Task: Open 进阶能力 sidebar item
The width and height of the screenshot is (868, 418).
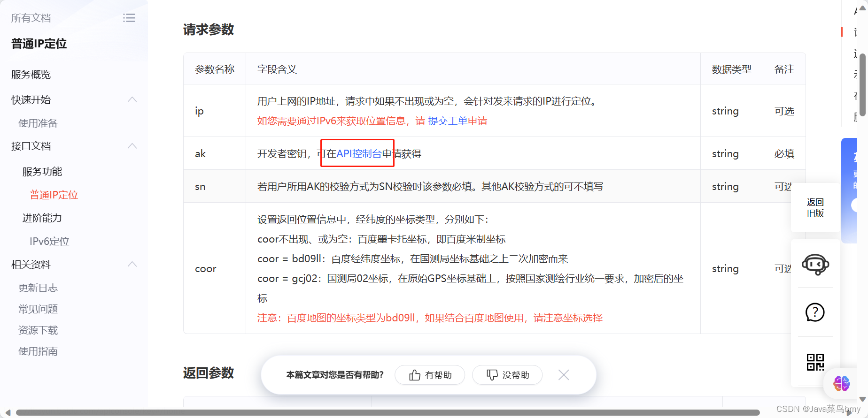Action: coord(42,218)
